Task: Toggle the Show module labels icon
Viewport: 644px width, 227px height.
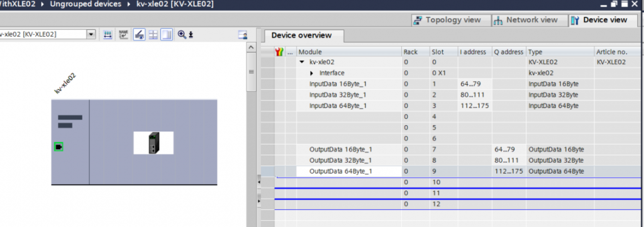Action: (x=139, y=35)
